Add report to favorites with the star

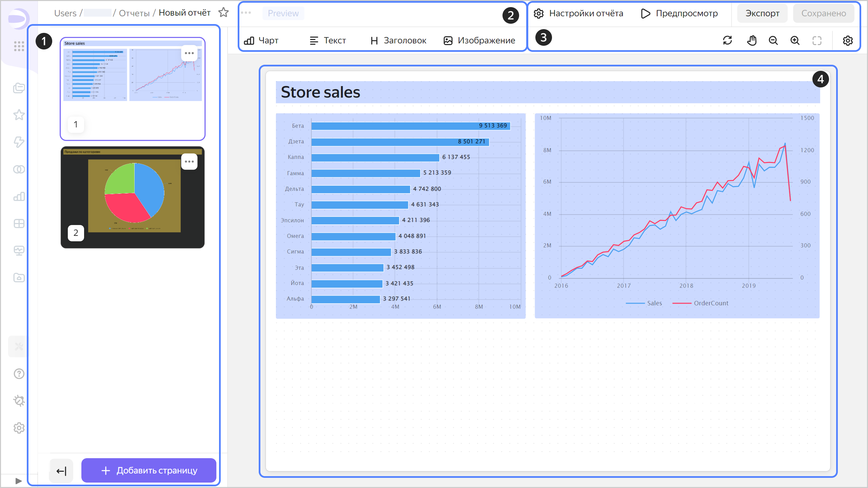[x=223, y=13]
